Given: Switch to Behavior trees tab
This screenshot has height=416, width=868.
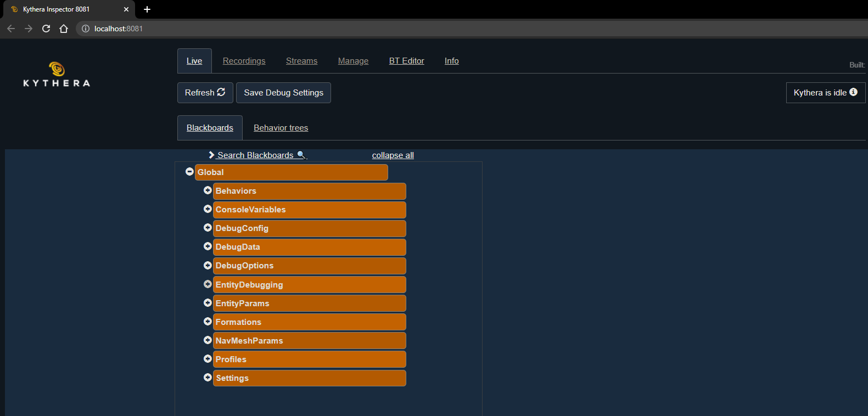Looking at the screenshot, I should (x=281, y=128).
